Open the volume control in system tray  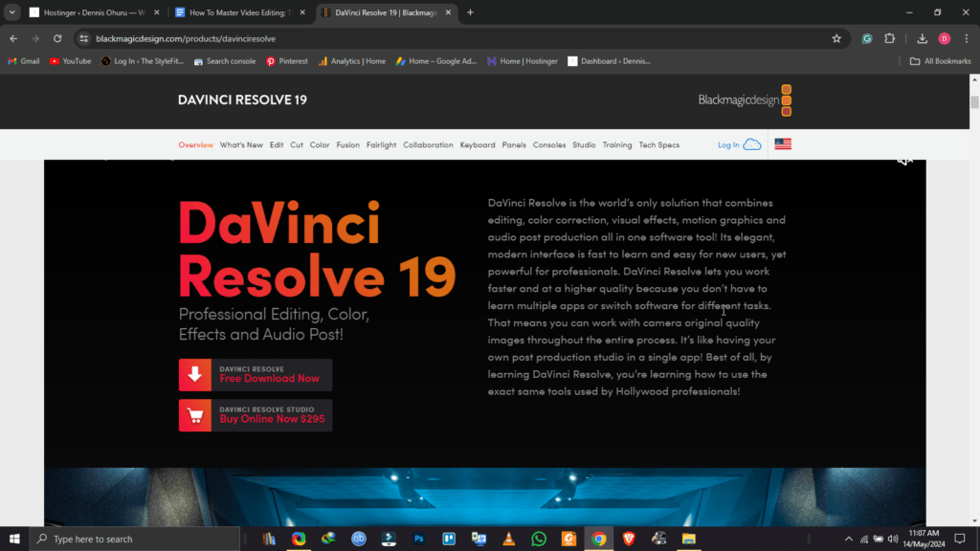(x=893, y=539)
